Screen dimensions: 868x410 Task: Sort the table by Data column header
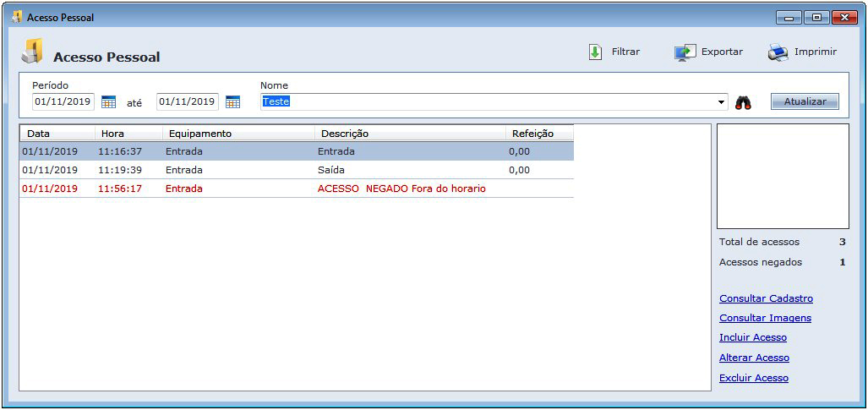point(57,134)
